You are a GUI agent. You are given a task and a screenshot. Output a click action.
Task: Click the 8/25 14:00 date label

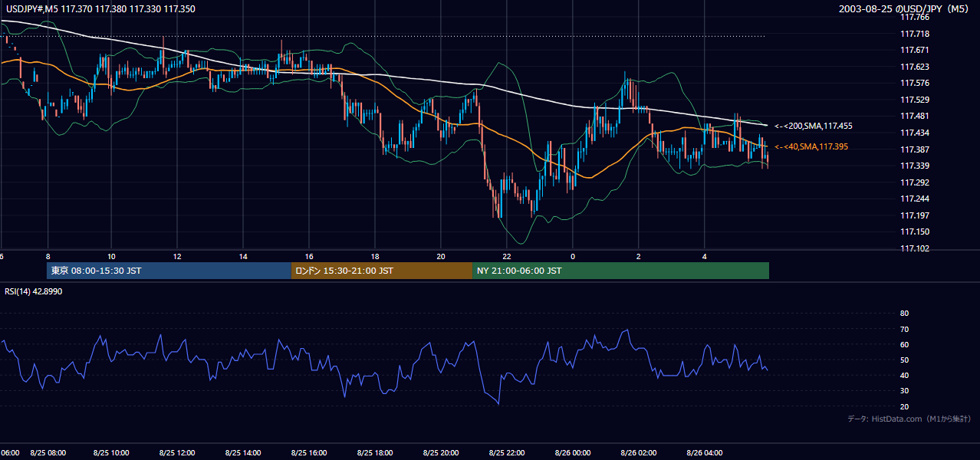click(245, 453)
